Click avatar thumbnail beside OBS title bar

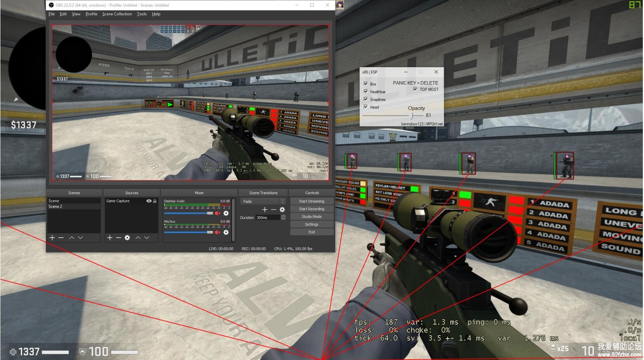(x=339, y=5)
